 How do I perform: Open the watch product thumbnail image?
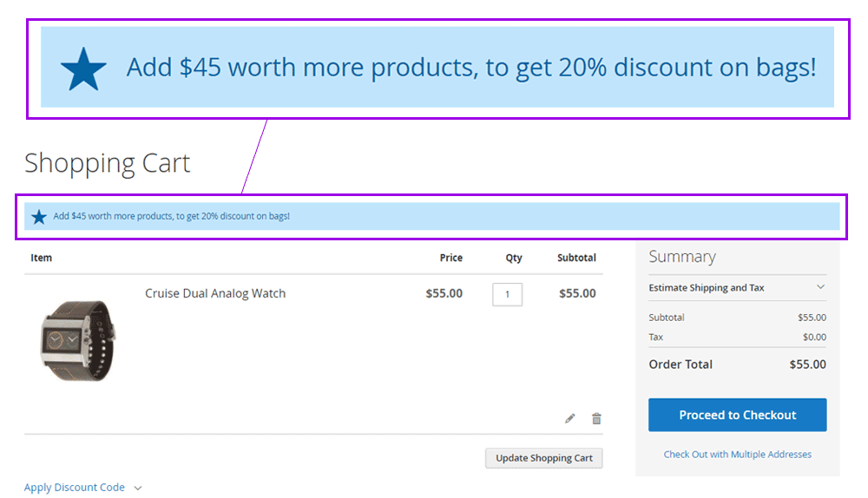[x=77, y=338]
